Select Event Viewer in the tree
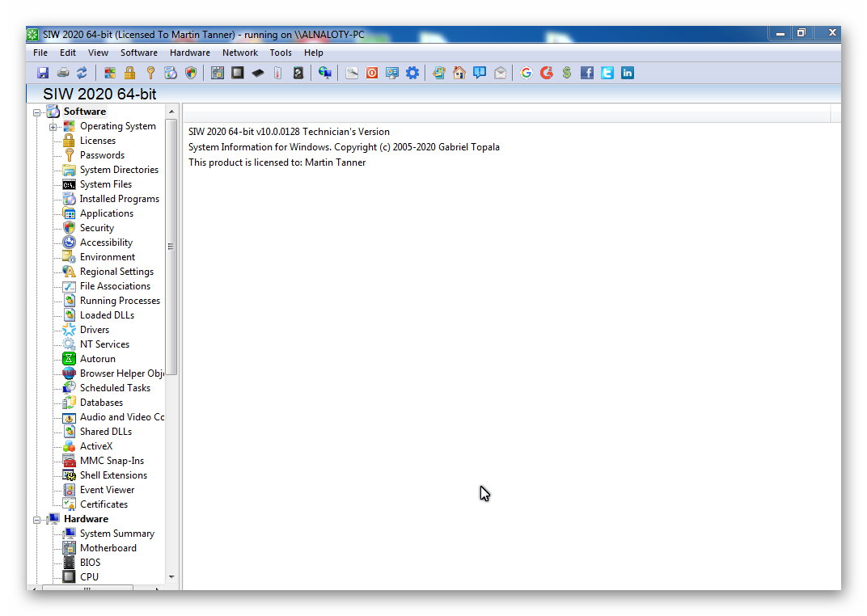The image size is (867, 616). (x=107, y=489)
